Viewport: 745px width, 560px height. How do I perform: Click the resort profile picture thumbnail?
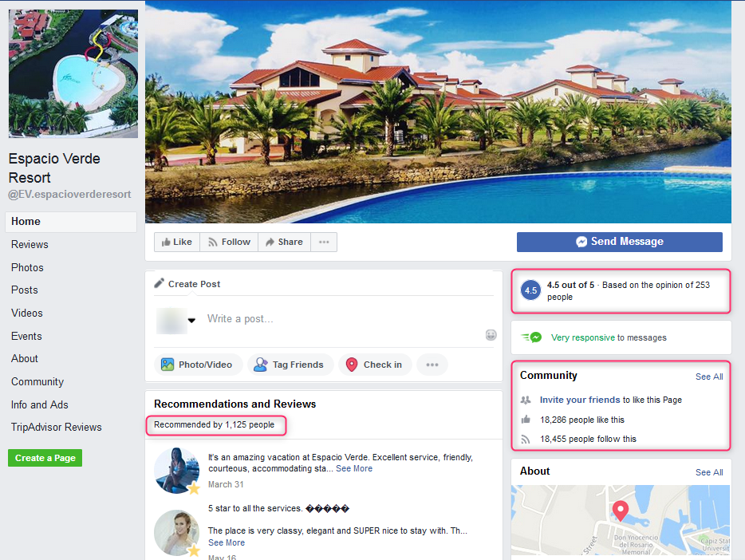pos(73,73)
